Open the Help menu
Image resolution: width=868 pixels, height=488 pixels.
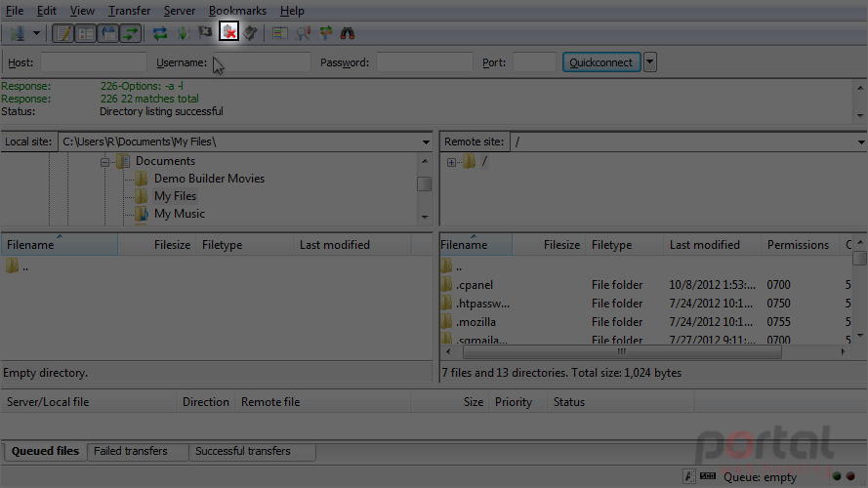292,11
